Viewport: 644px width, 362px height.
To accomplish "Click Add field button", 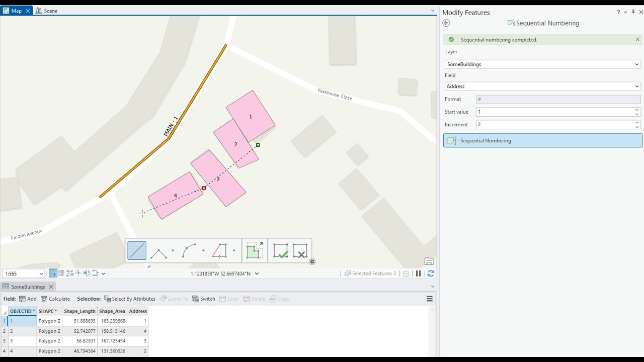I will pyautogui.click(x=28, y=299).
